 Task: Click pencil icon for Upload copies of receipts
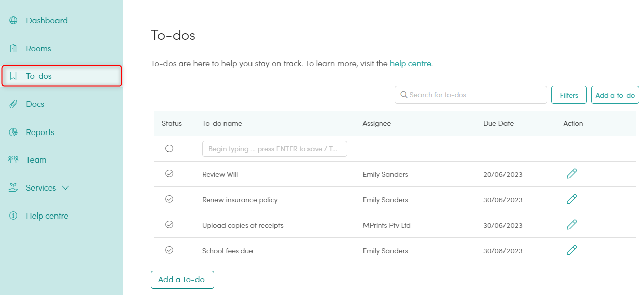(572, 225)
